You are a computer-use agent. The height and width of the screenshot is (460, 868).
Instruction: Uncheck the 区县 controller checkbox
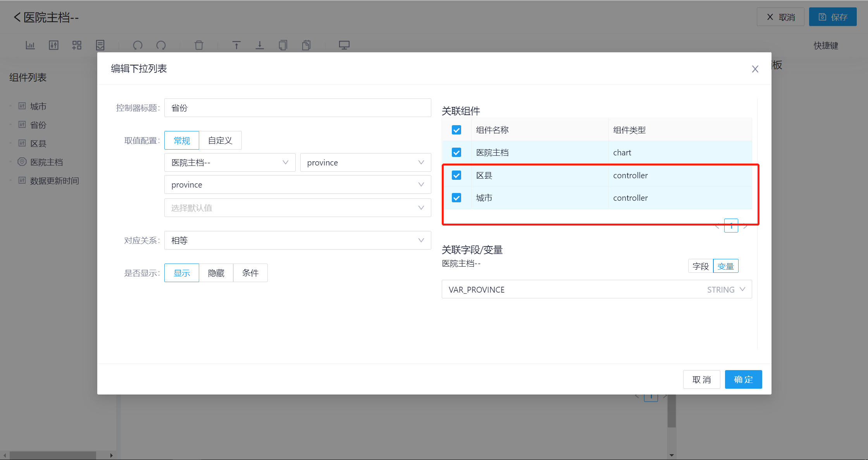pyautogui.click(x=456, y=175)
